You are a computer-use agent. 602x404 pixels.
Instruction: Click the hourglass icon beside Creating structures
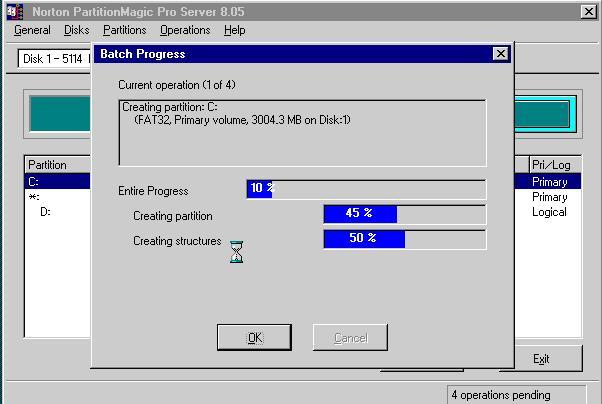236,252
